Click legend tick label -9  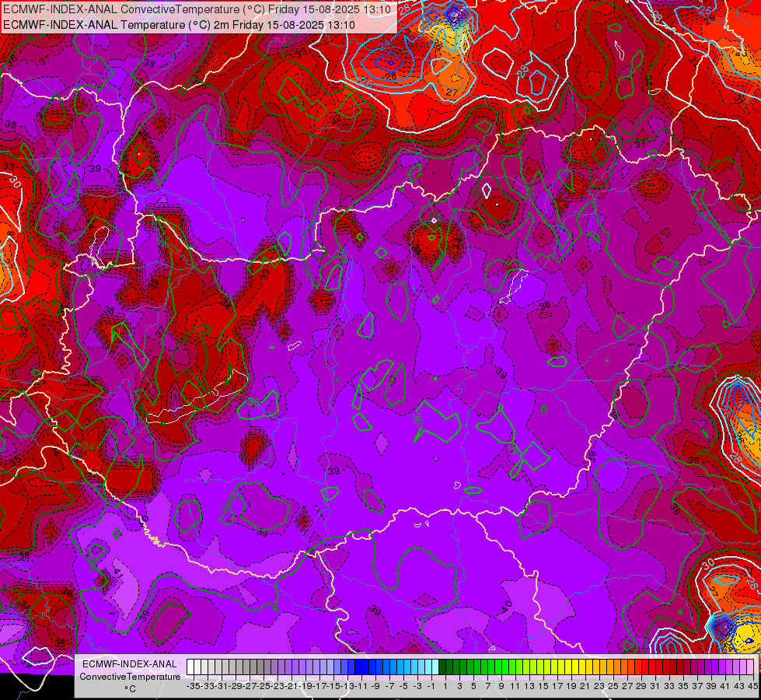tap(375, 686)
